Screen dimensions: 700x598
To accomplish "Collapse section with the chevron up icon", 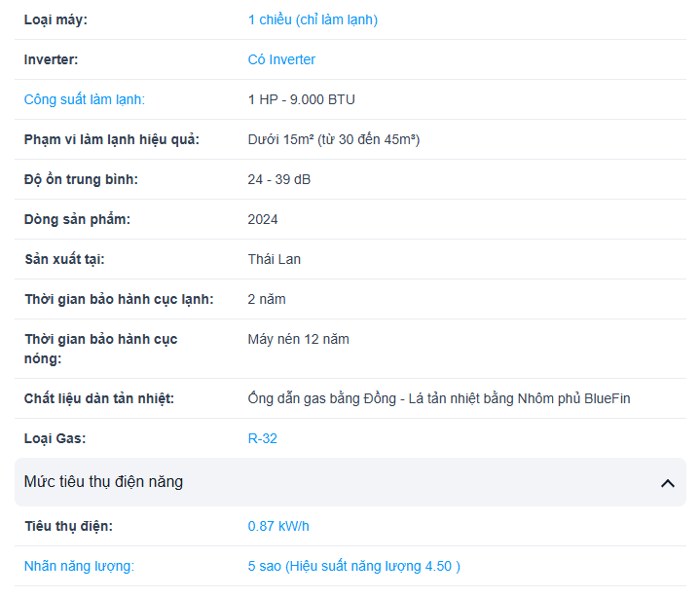I will [x=668, y=483].
